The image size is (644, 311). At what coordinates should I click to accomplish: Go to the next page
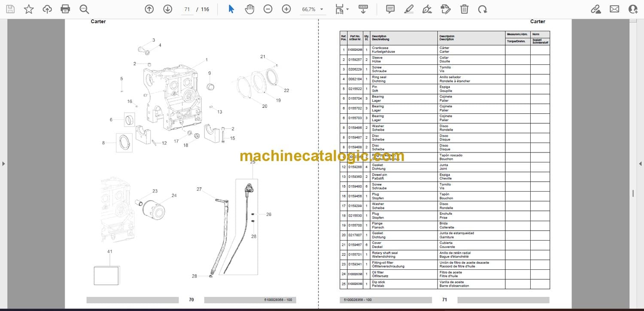[x=167, y=9]
